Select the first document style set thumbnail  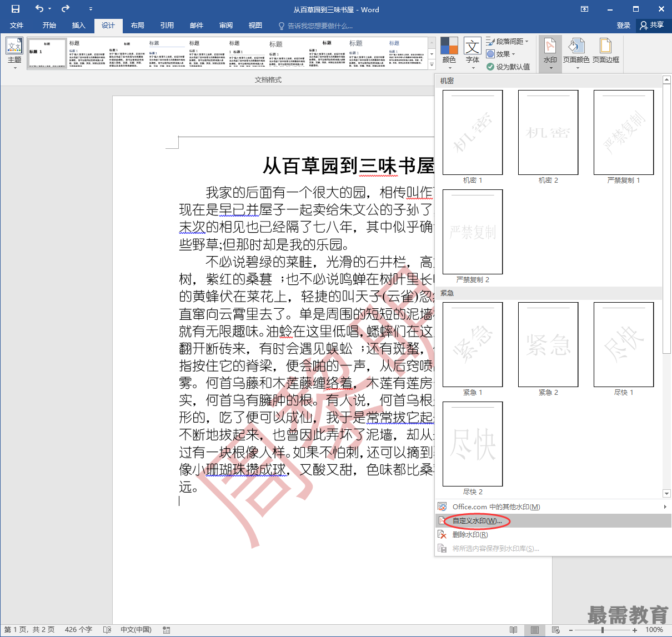[x=47, y=53]
